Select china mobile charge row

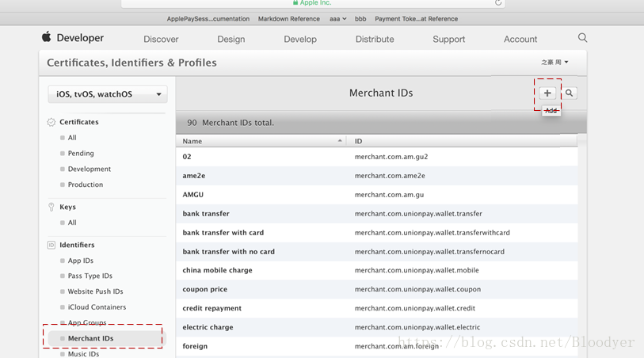376,270
